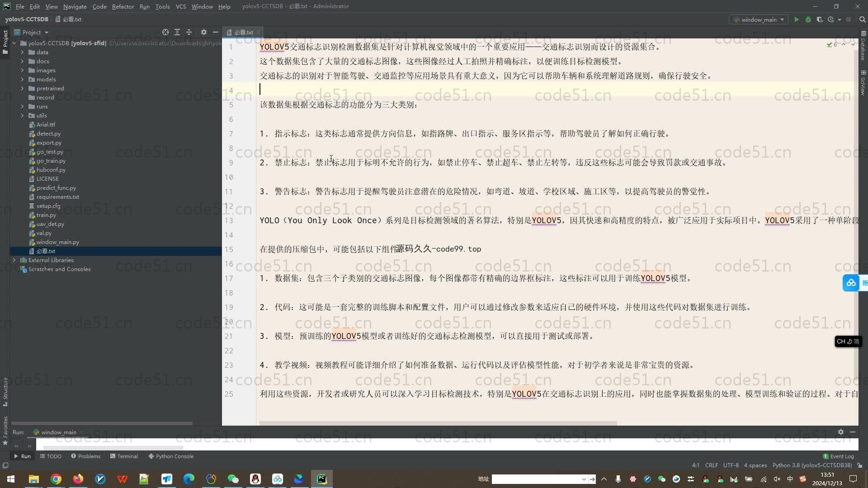The height and width of the screenshot is (488, 868).
Task: Open the window_main run configuration dropdown
Action: click(759, 19)
